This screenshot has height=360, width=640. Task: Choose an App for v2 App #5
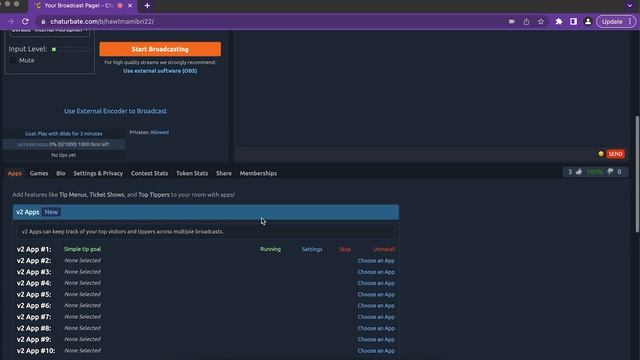pos(376,295)
